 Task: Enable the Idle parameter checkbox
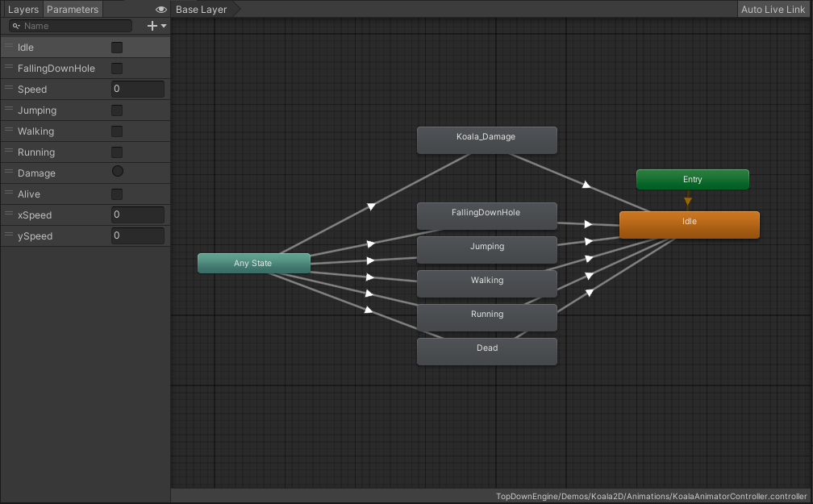117,48
